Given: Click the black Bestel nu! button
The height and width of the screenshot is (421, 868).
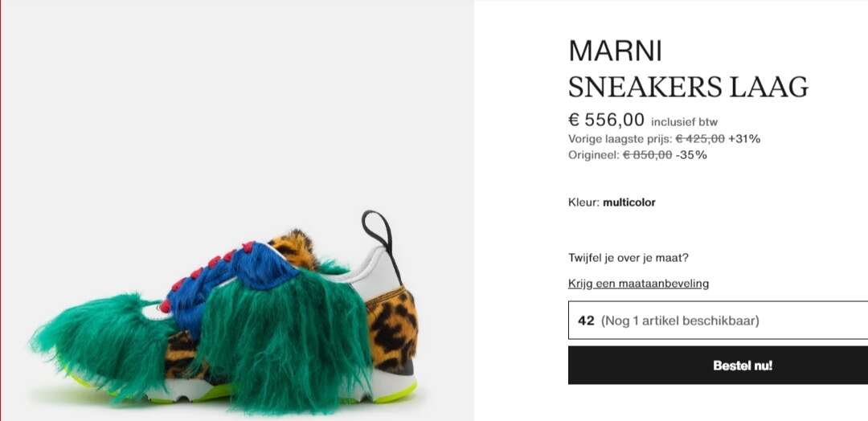Looking at the screenshot, I should pos(718,365).
